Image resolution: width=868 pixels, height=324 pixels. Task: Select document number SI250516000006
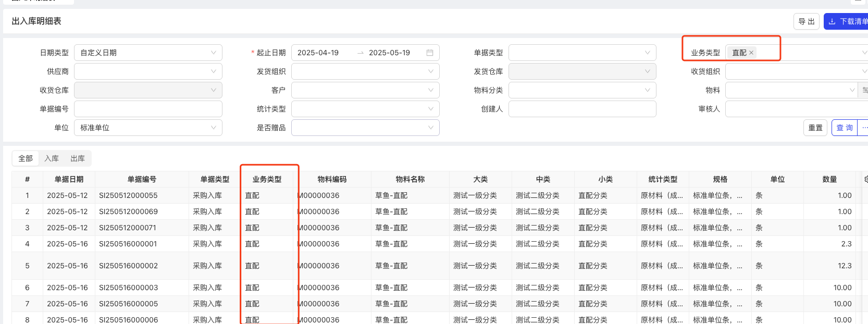(x=128, y=320)
